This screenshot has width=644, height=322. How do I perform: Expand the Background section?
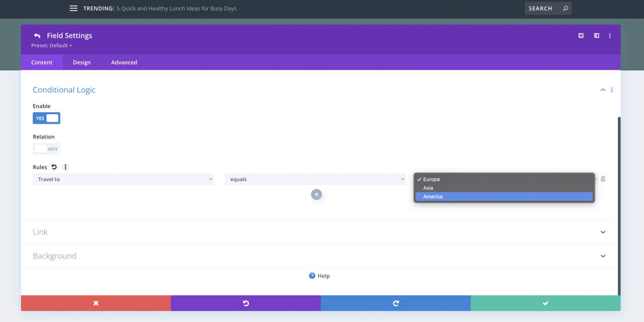(x=603, y=256)
